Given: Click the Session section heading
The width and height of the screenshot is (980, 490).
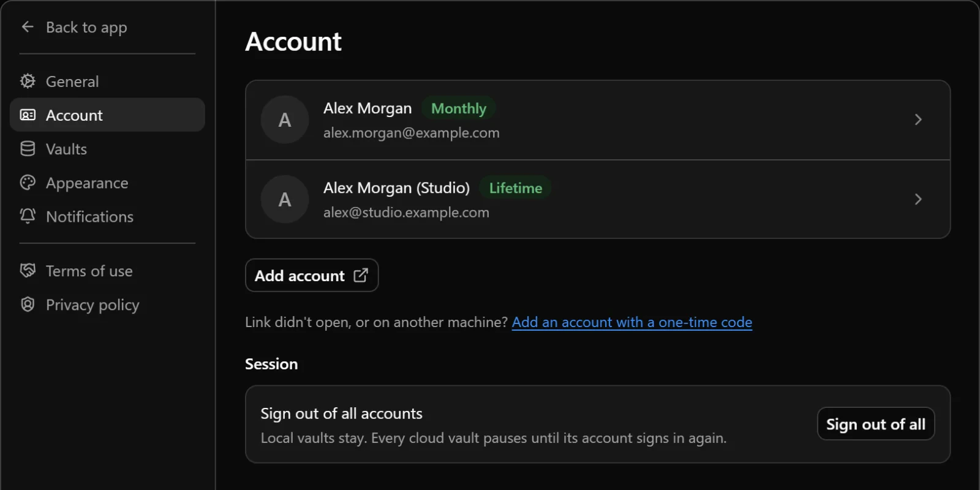Looking at the screenshot, I should pyautogui.click(x=271, y=364).
